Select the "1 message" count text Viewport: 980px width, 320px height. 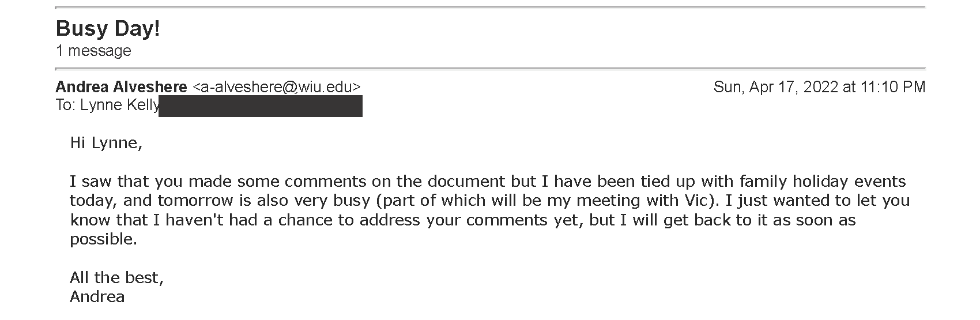93,51
